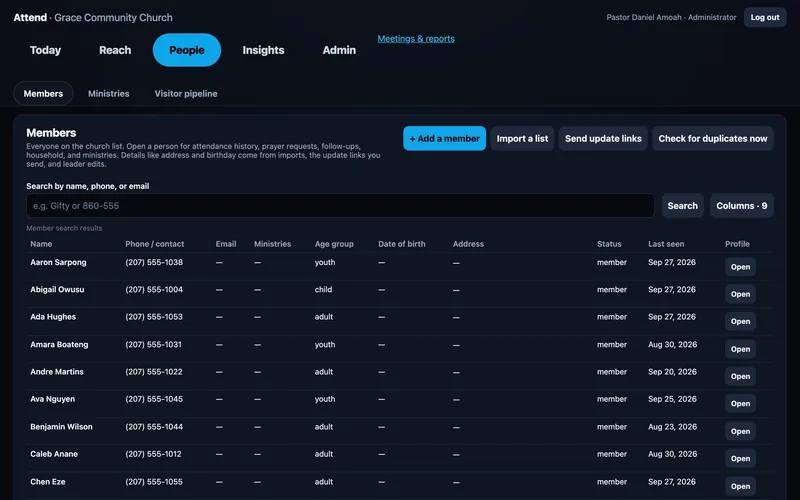This screenshot has height=500, width=800.
Task: Click the Log out button
Action: click(x=765, y=17)
